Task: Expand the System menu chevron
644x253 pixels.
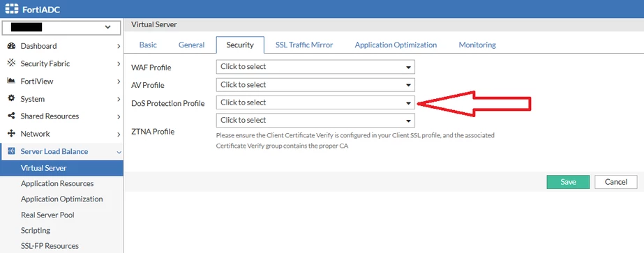Action: [119, 99]
